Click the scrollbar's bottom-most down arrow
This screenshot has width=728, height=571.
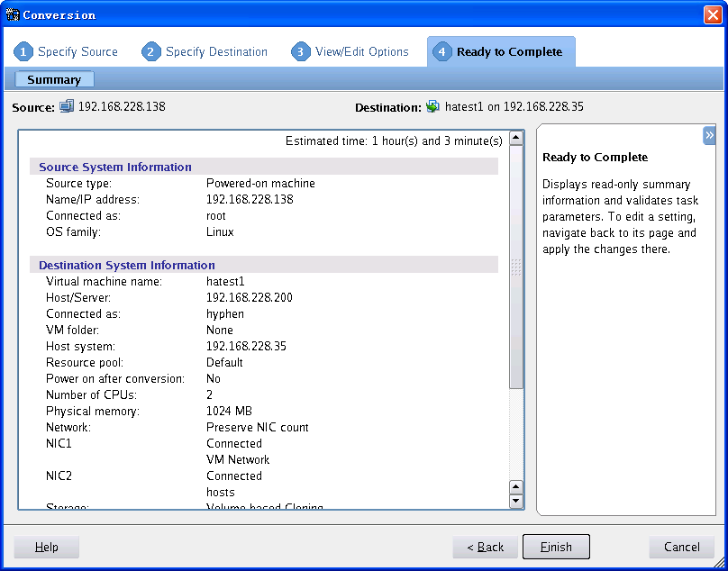516,501
